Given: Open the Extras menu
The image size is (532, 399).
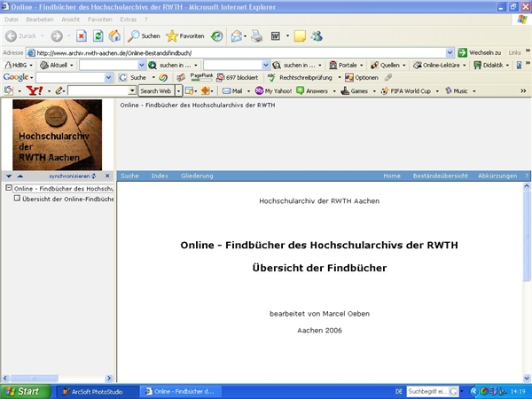Looking at the screenshot, I should click(x=129, y=20).
